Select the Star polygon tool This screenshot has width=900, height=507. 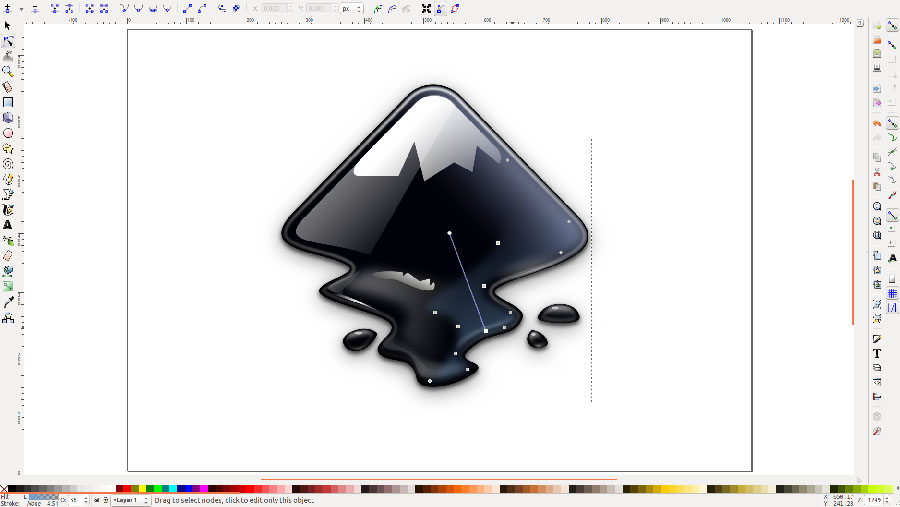pyautogui.click(x=7, y=149)
